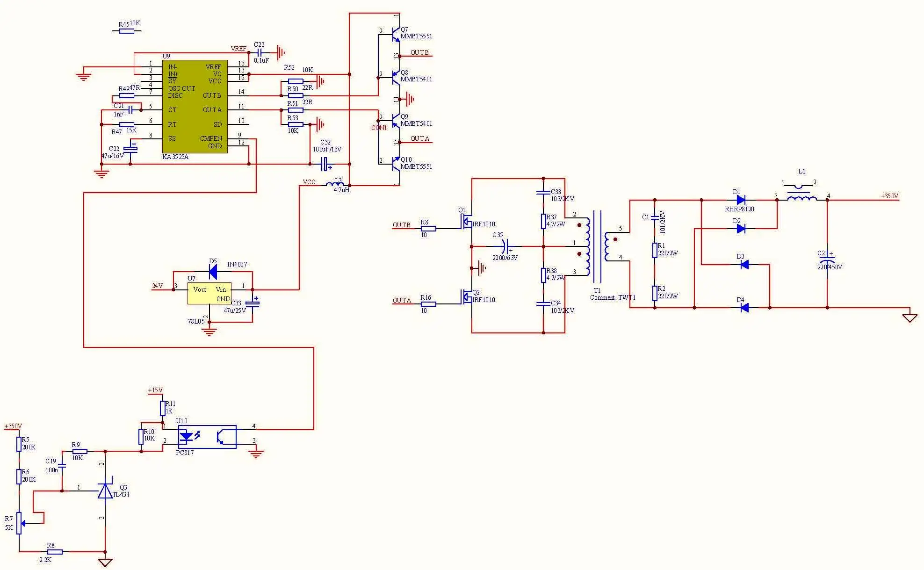Viewport: 924px width, 570px height.
Task: Click the CMPEN pin label on U9
Action: [x=211, y=138]
